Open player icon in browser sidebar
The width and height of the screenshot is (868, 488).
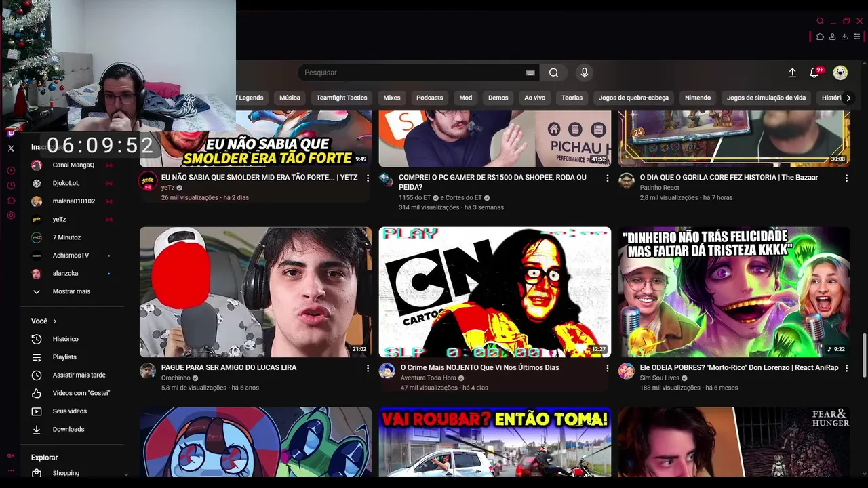tap(11, 171)
